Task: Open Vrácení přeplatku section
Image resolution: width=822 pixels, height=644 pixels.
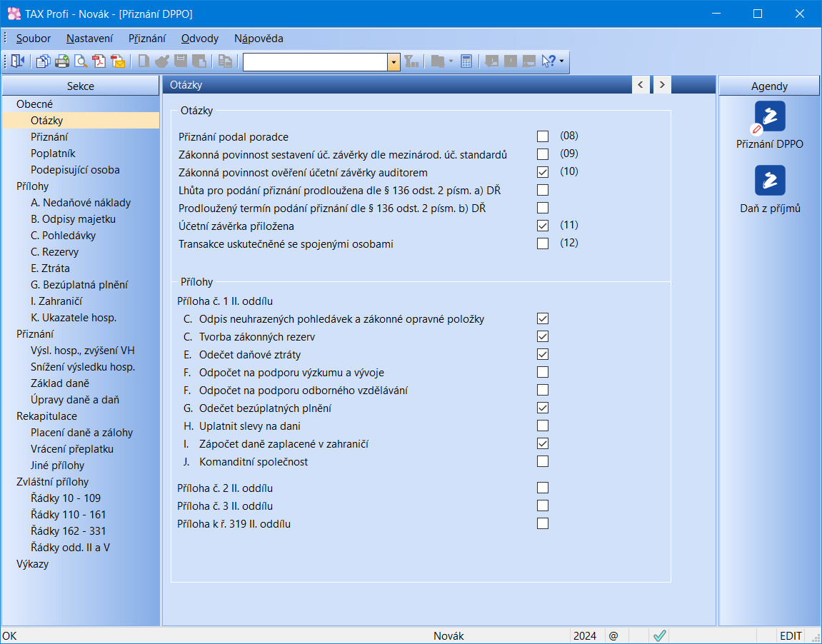Action: coord(72,449)
